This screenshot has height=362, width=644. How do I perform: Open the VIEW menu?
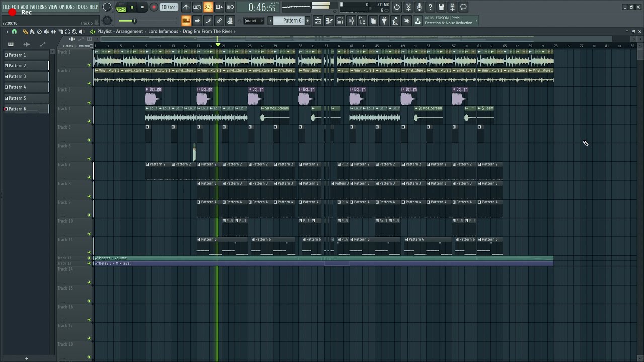coord(53,7)
